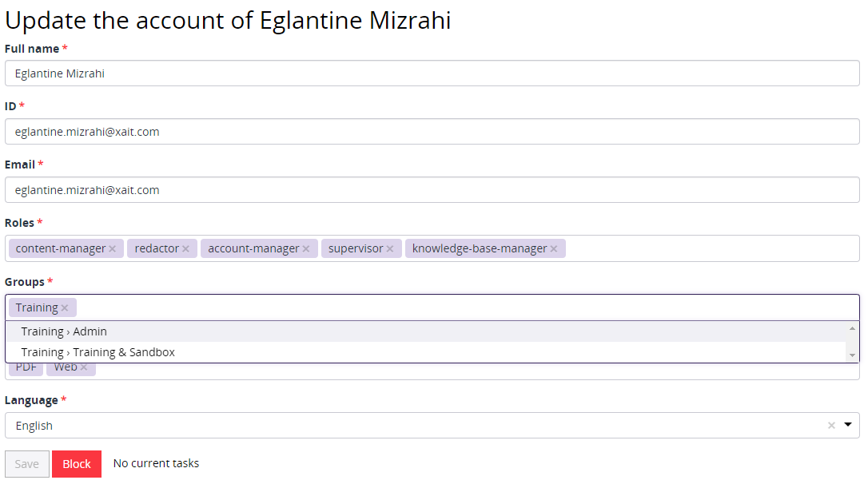
Task: Click into the ID text field
Action: (x=432, y=132)
